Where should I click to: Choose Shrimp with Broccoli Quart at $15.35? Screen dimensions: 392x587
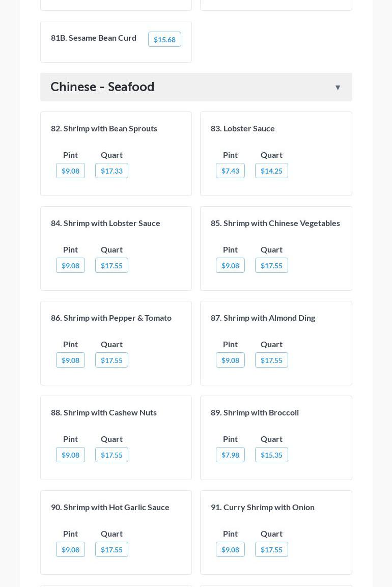pos(271,455)
